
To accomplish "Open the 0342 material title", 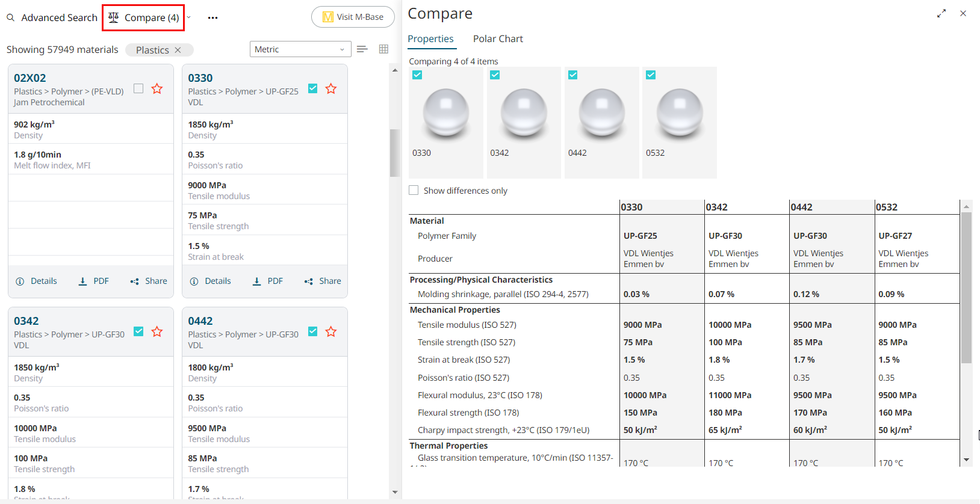I will click(26, 321).
